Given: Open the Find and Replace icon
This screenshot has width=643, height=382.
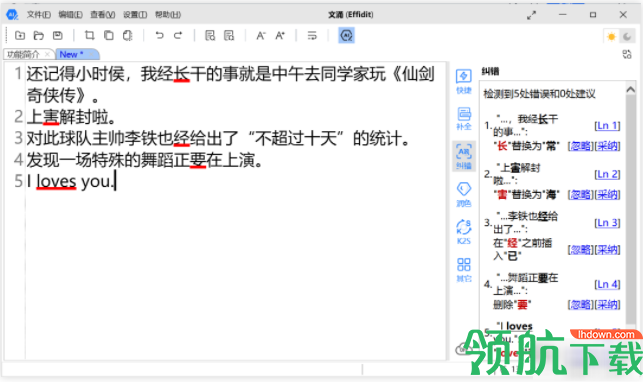Looking at the screenshot, I should coord(229,36).
